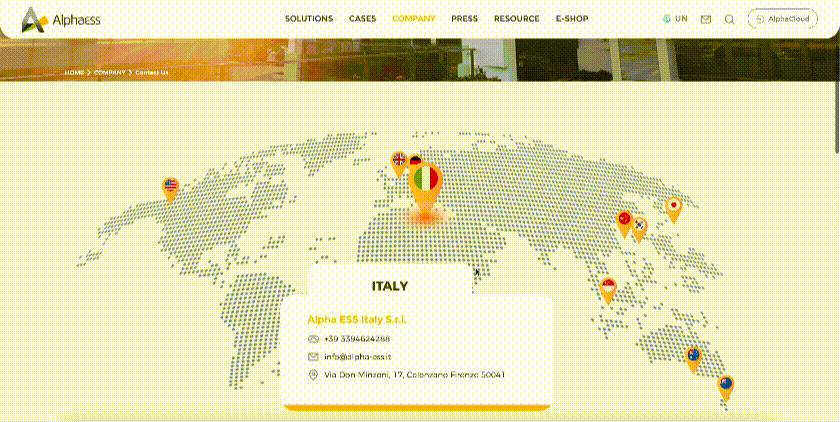Click the Australia flag map pin
The image size is (840, 422).
tap(692, 356)
